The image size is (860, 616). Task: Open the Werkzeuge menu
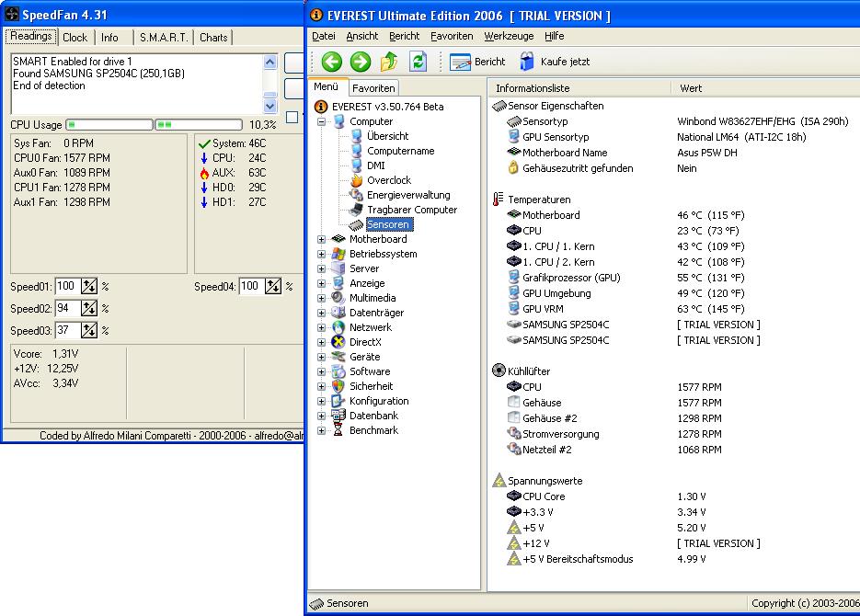coord(509,36)
